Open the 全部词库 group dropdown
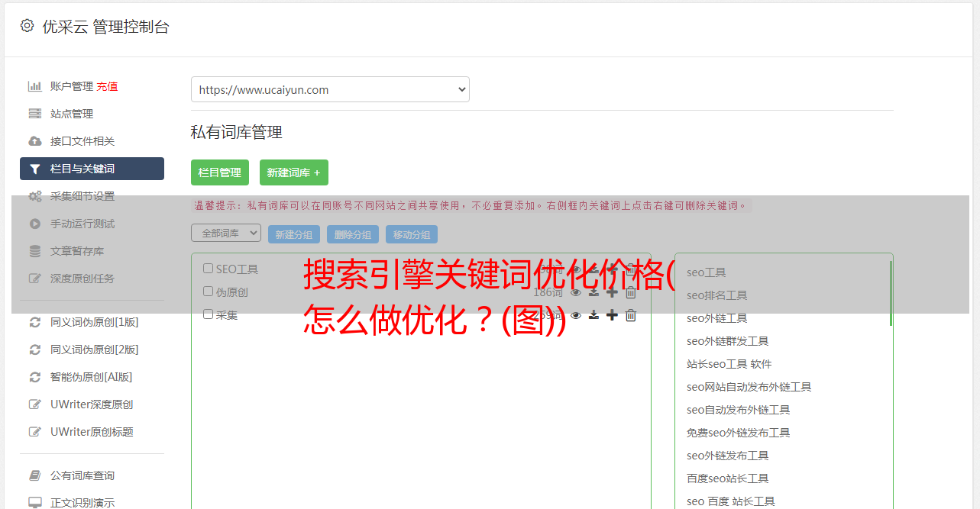This screenshot has height=509, width=980. pos(226,233)
